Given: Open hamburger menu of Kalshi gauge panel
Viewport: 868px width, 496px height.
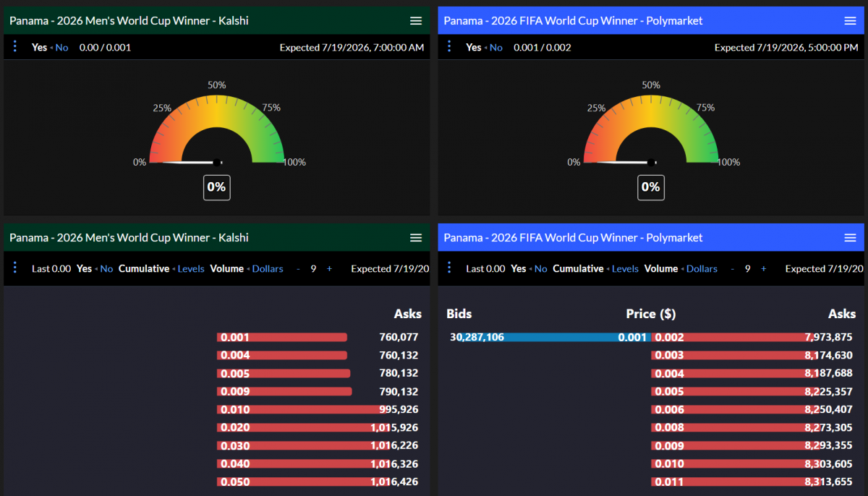Looking at the screenshot, I should tap(416, 21).
